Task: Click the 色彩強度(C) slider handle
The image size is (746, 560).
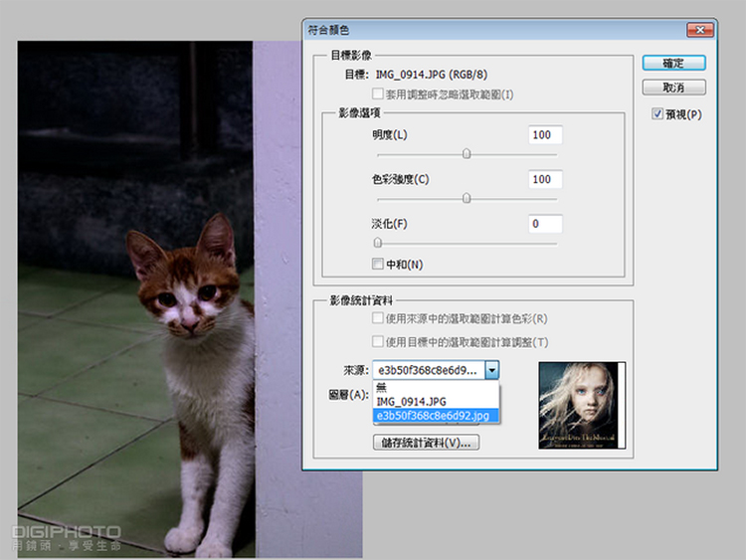Action: pos(466,198)
